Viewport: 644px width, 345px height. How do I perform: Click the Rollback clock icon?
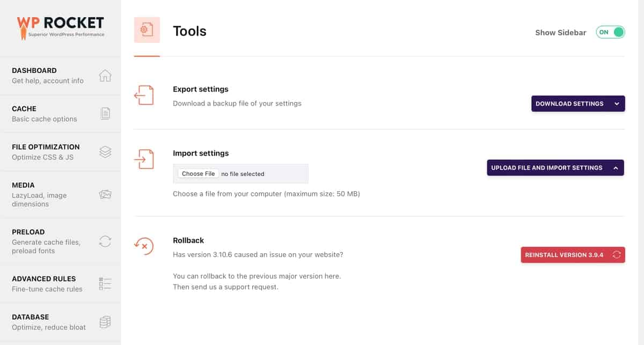point(144,246)
